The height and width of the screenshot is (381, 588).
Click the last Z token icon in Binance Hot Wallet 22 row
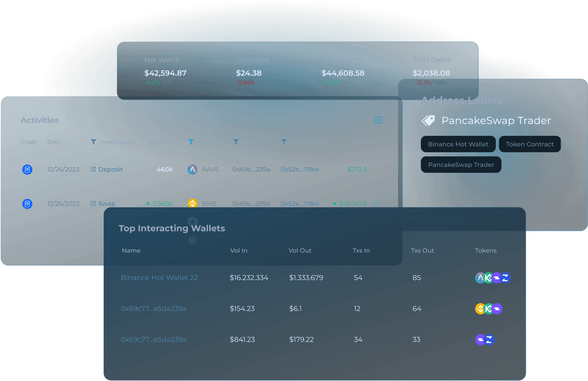coord(505,278)
